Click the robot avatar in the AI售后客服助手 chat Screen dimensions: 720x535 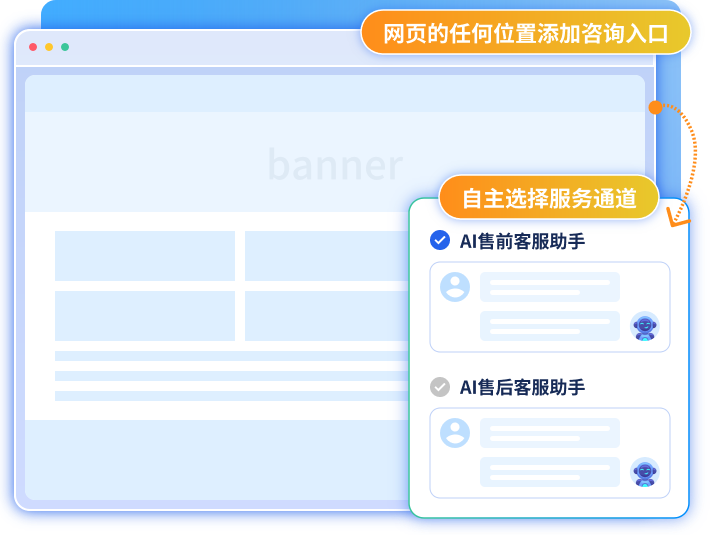tap(645, 473)
